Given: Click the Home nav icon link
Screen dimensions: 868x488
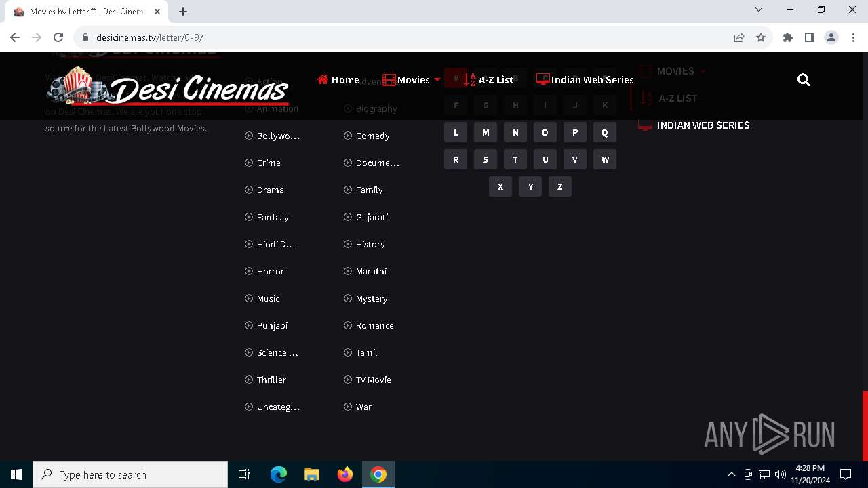Looking at the screenshot, I should click(338, 80).
